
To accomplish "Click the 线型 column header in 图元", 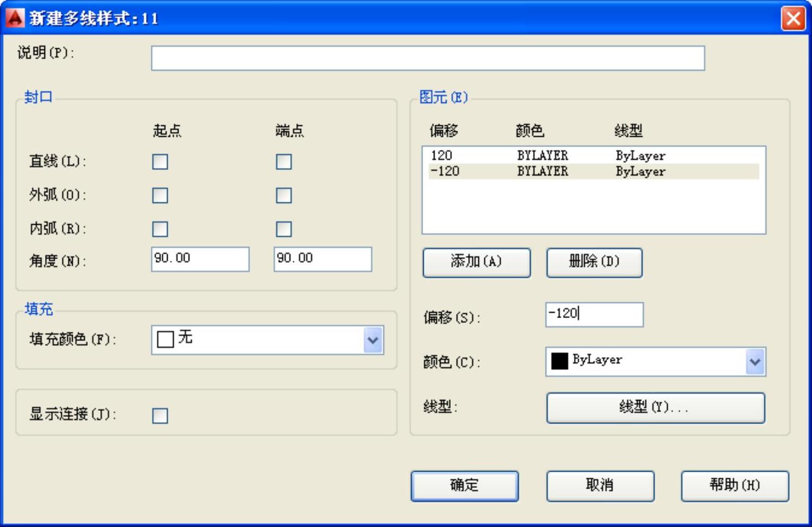I will pyautogui.click(x=628, y=131).
